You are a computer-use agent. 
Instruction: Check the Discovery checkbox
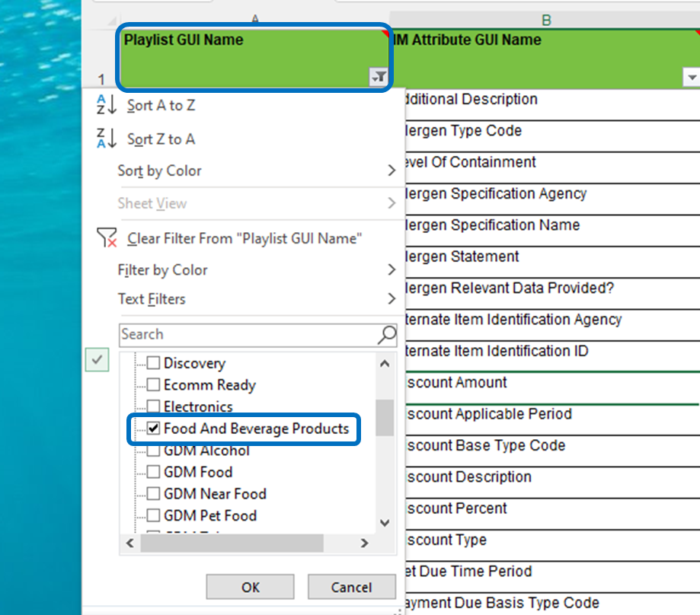tap(153, 364)
